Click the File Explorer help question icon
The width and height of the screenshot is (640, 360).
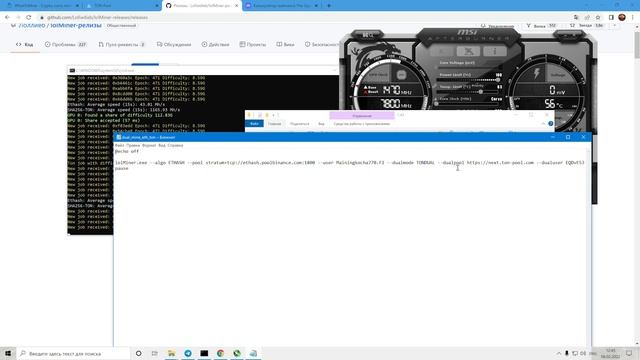pyautogui.click(x=551, y=124)
